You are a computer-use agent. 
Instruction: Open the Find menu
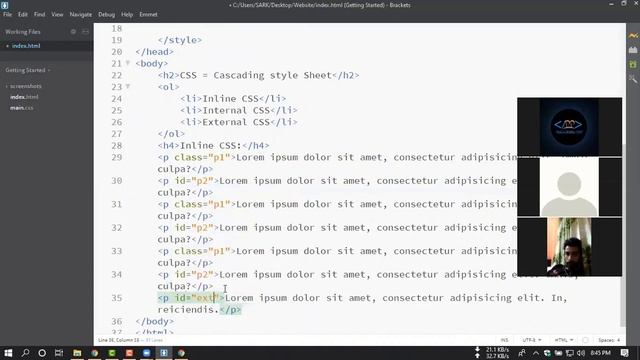40,14
